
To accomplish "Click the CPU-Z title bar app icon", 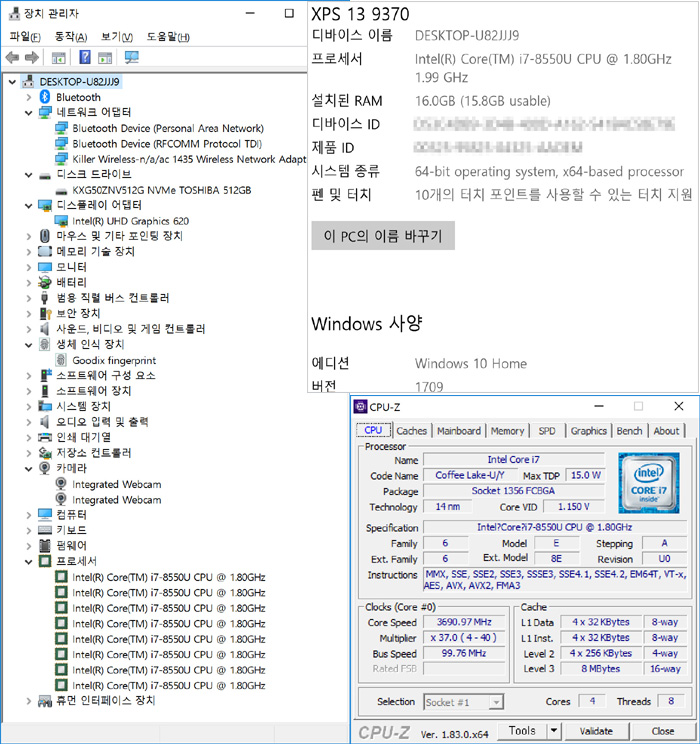I will 361,406.
